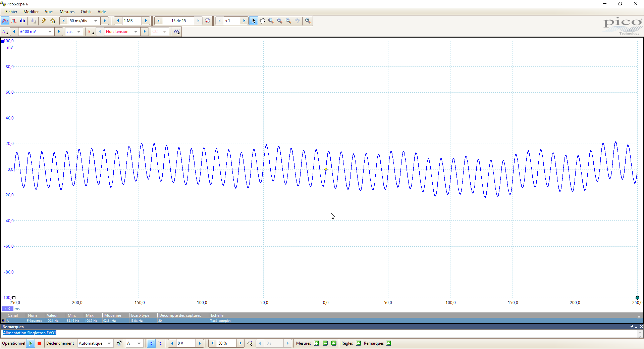Open the Mesures menu
644x349 pixels.
tap(67, 12)
